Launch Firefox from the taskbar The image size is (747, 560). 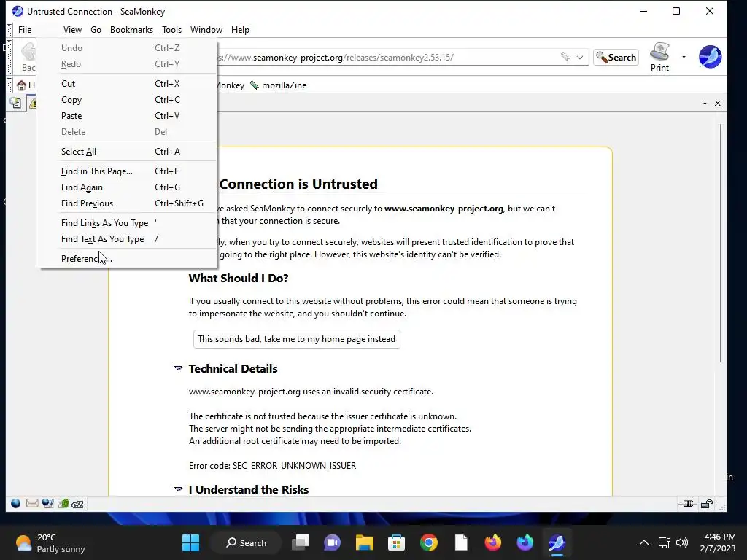493,542
